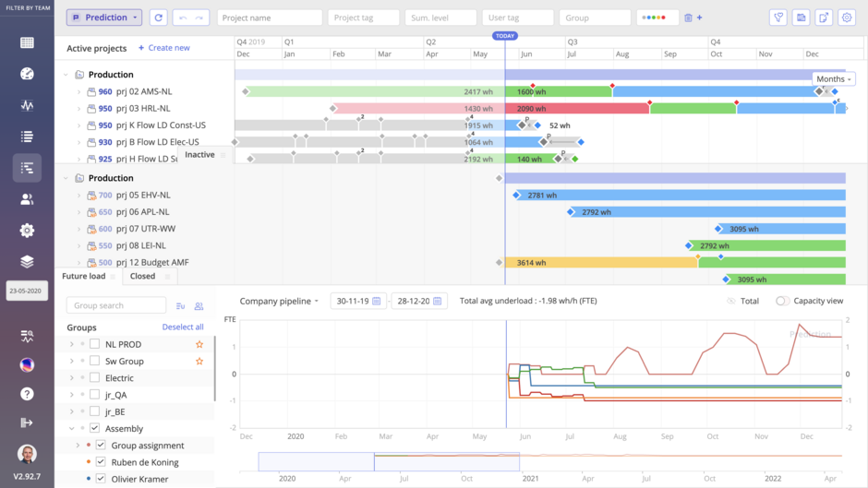Toggle the Total visibility eye
Screen dimensions: 868x488
(730, 301)
